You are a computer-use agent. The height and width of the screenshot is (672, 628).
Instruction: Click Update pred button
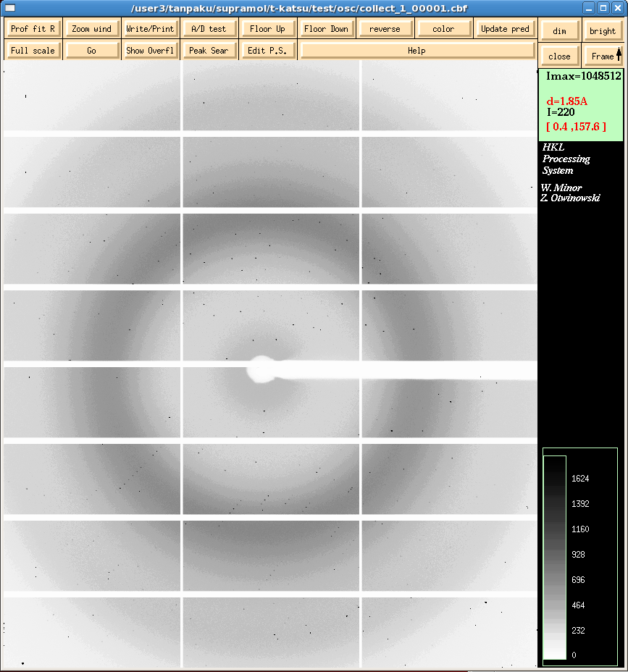coord(505,29)
